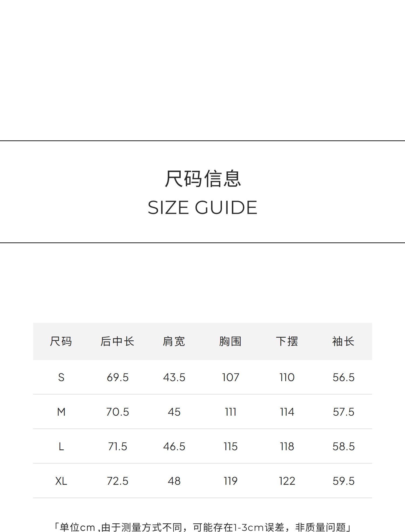Viewport: 405px width, 532px height.
Task: Click the XL size row label
Action: pos(61,481)
